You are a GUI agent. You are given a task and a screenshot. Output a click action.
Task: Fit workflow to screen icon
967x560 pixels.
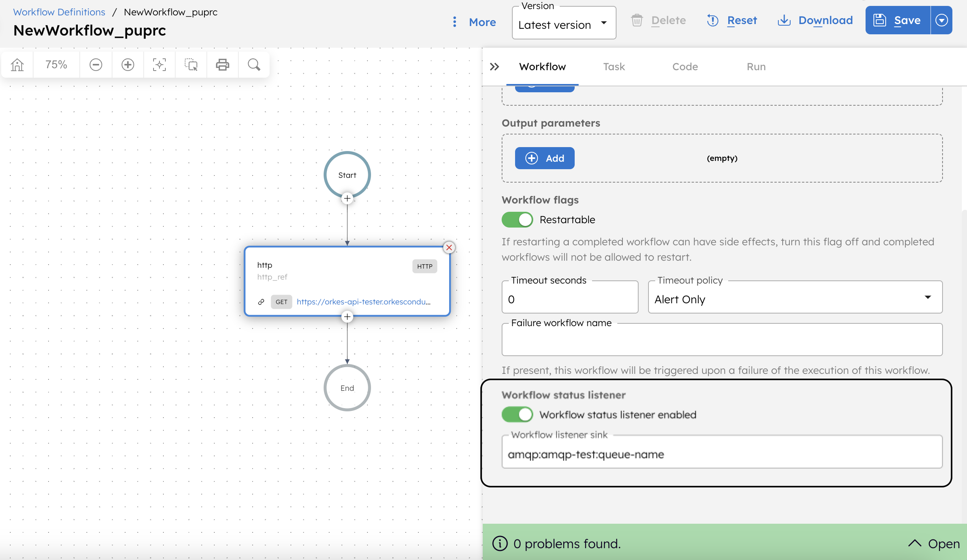point(159,64)
